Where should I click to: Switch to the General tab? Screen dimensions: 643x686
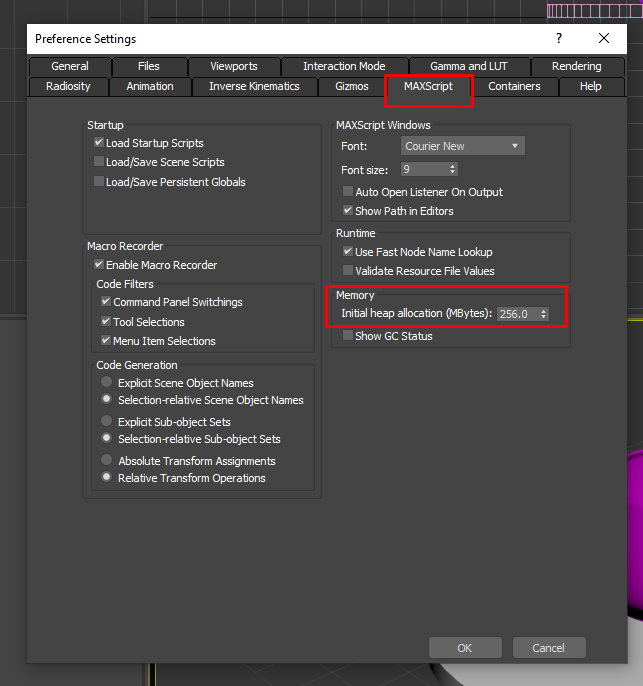(x=70, y=66)
